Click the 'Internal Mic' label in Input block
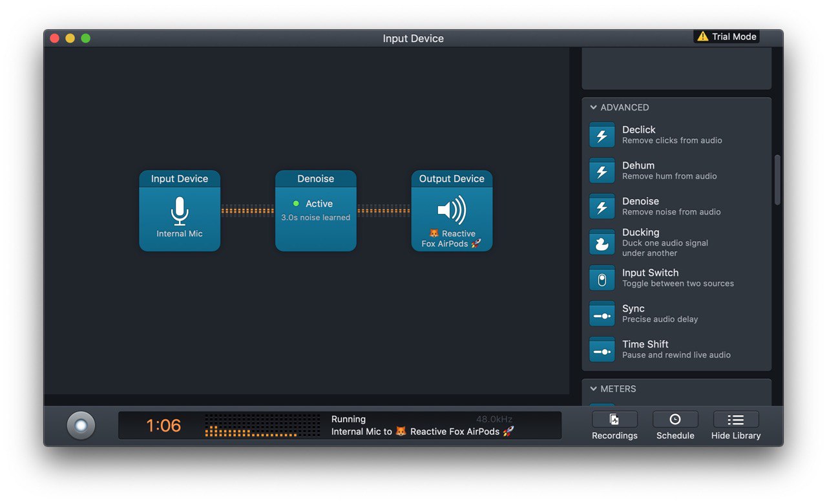The height and width of the screenshot is (504, 827). pyautogui.click(x=180, y=234)
